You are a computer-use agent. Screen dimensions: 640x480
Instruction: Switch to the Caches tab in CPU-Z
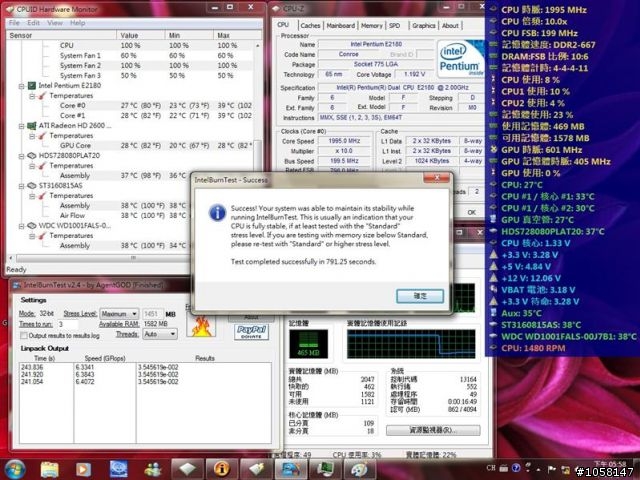tap(310, 26)
